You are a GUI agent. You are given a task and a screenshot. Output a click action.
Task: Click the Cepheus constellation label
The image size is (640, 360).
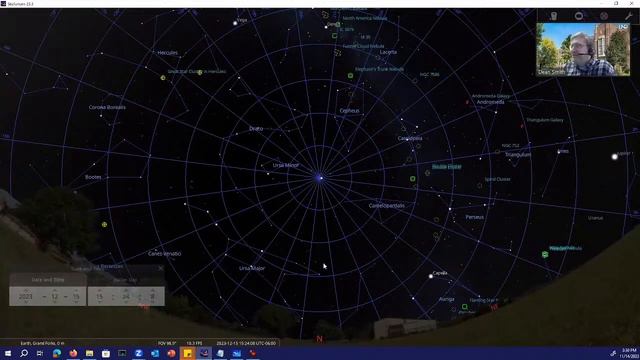(x=349, y=111)
